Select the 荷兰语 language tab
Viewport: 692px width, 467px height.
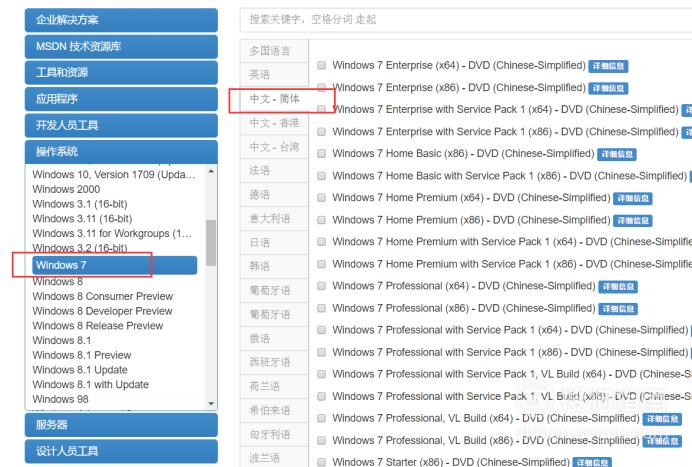pos(274,386)
